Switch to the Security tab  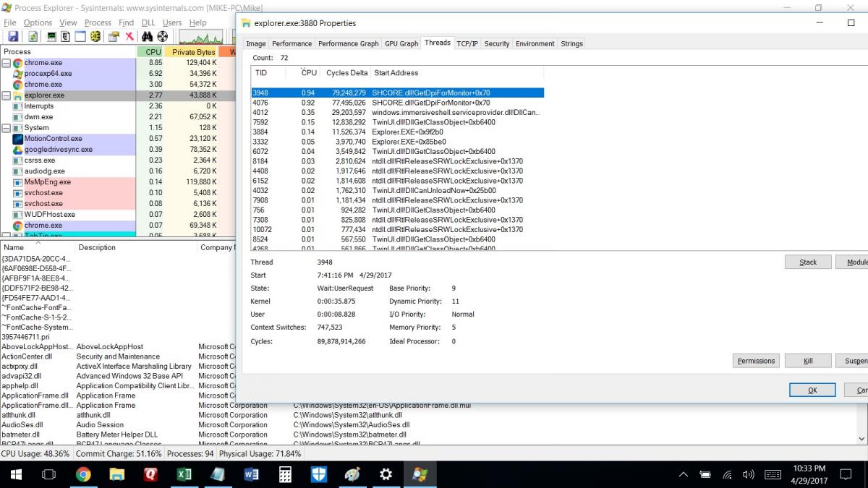[497, 43]
